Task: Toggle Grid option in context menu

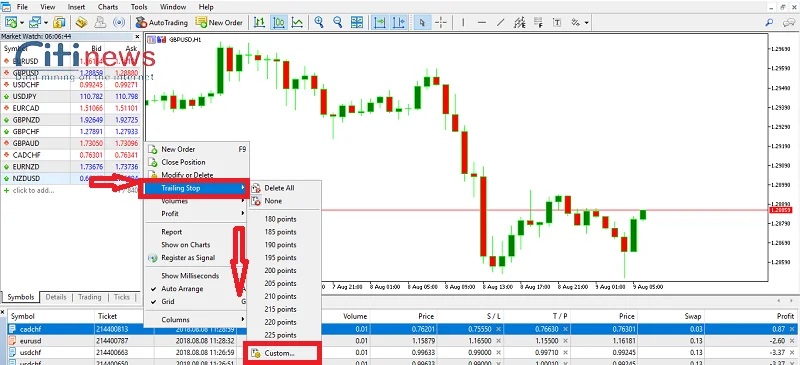Action: click(x=168, y=302)
